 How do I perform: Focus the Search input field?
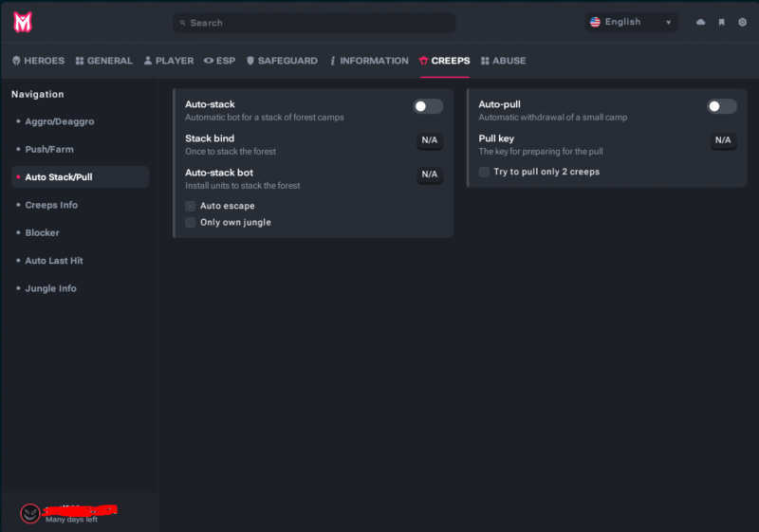click(314, 23)
